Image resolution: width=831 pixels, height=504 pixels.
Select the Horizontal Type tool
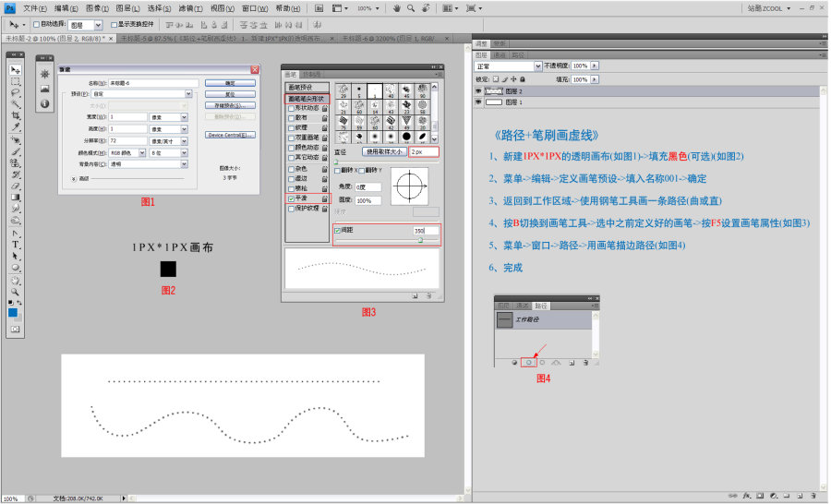pos(15,245)
